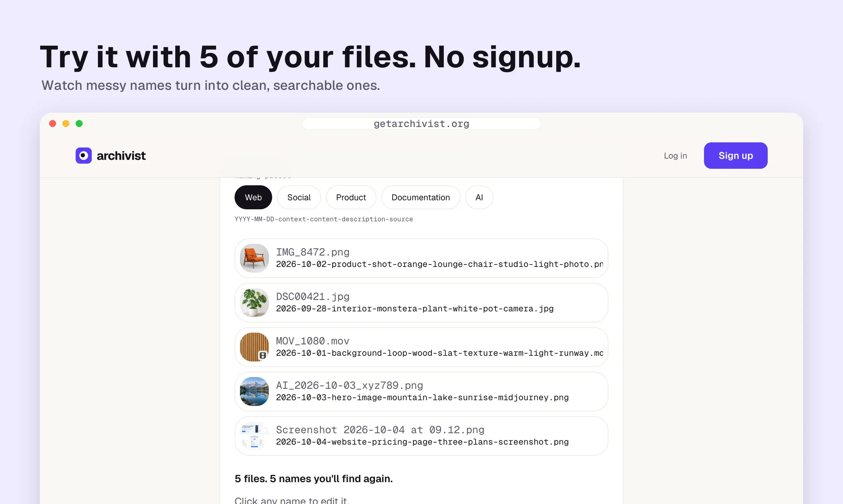Open the mountain lake thumbnail
The height and width of the screenshot is (504, 843).
(254, 392)
